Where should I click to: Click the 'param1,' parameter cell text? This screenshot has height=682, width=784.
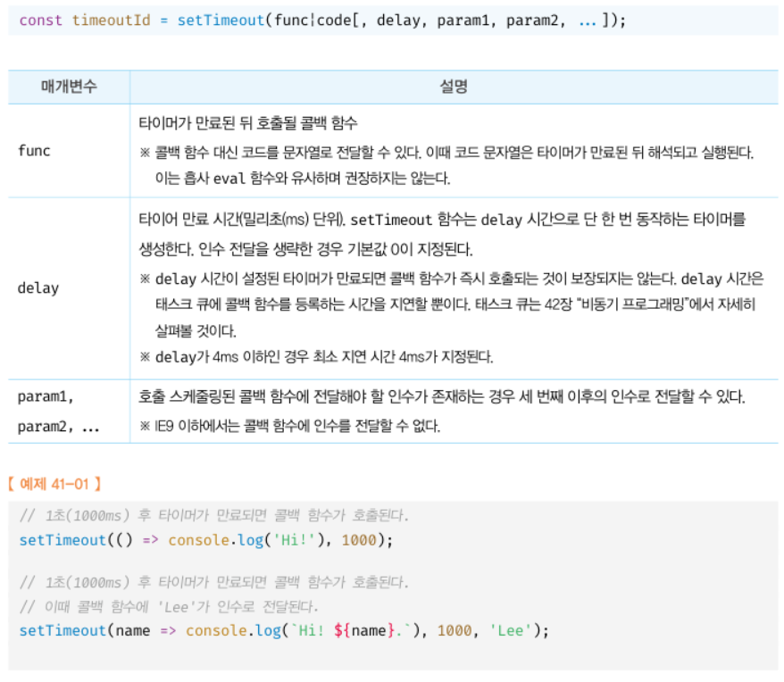[x=46, y=396]
